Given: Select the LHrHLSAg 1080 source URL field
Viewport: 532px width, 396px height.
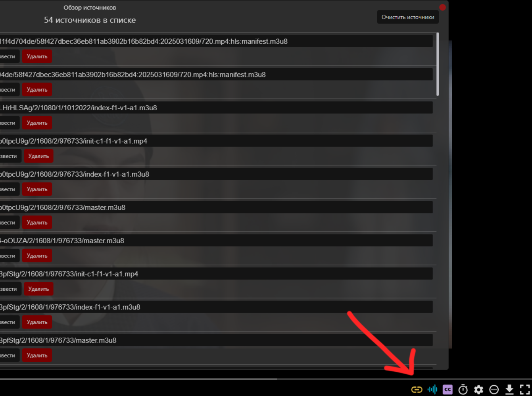Looking at the screenshot, I should [216, 108].
